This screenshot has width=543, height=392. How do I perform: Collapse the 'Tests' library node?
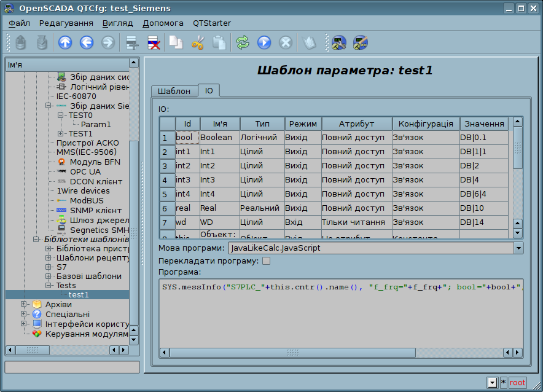(x=48, y=286)
